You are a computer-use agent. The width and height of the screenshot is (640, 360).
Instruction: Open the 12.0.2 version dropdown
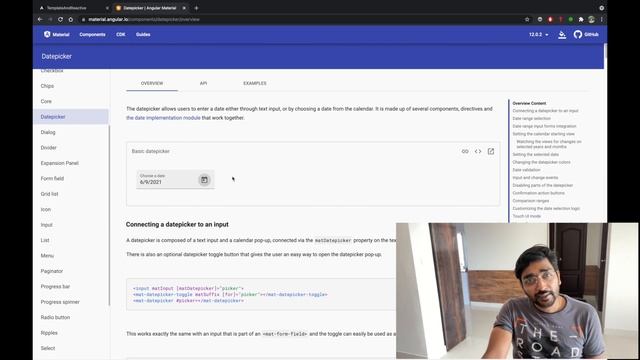[x=538, y=35]
